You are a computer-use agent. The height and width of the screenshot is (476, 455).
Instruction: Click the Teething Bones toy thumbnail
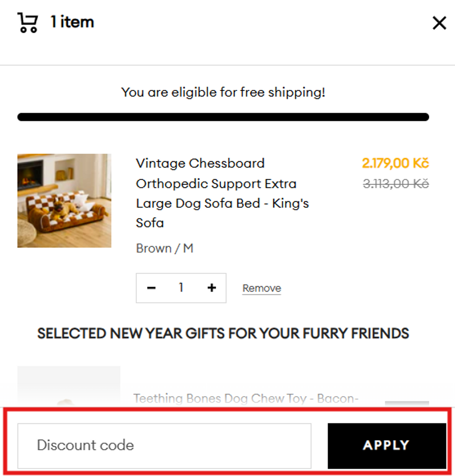pyautogui.click(x=69, y=387)
